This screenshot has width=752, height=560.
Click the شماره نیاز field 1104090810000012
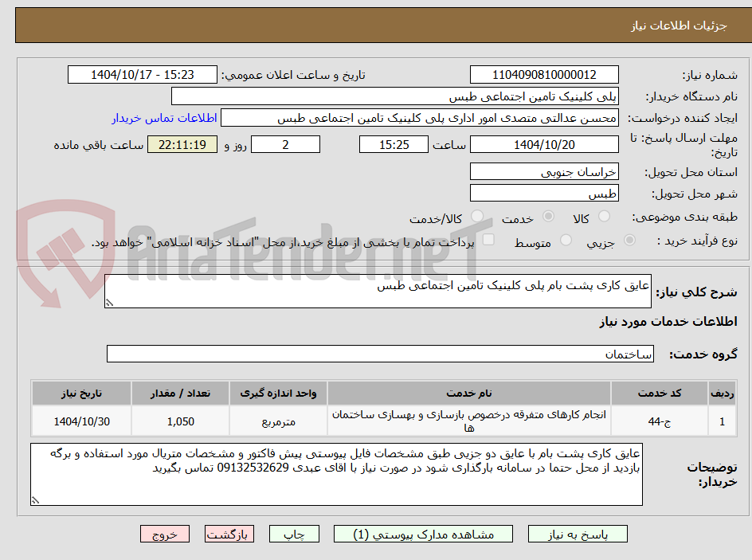click(x=544, y=75)
